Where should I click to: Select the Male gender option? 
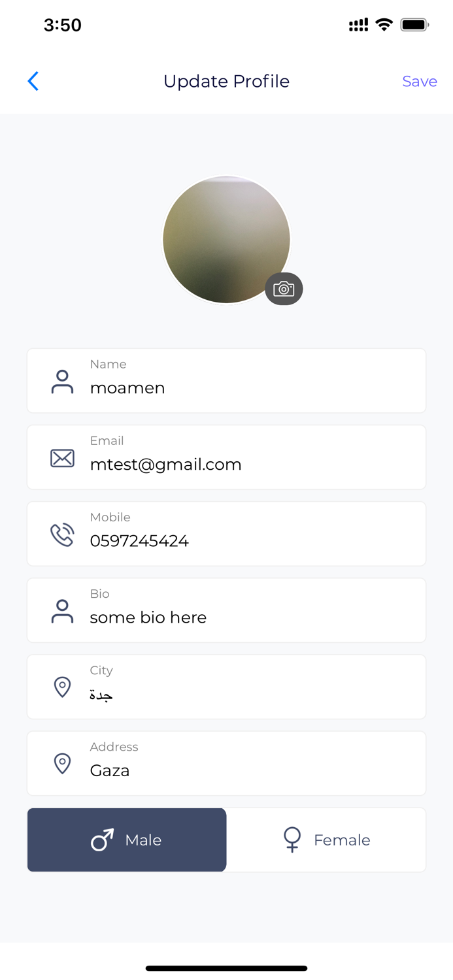[127, 840]
